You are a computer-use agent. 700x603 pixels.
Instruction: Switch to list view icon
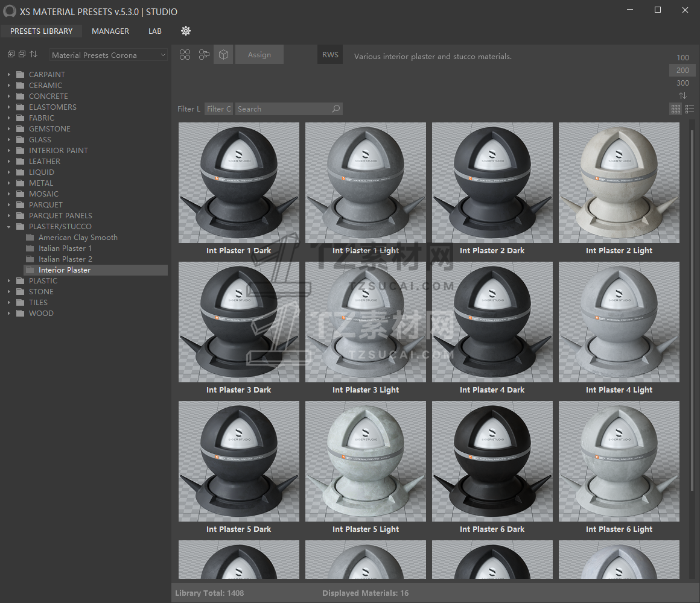[x=690, y=109]
